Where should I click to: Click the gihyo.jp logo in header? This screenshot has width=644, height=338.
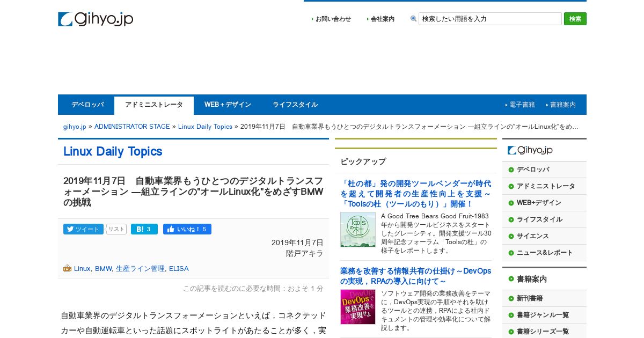click(x=96, y=19)
